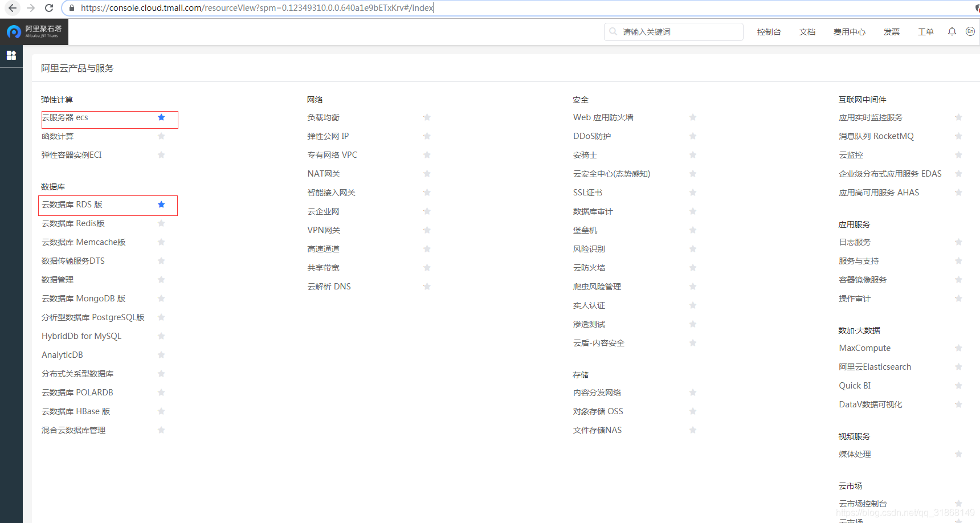Click the site lock icon in address bar
The image size is (980, 523).
71,8
